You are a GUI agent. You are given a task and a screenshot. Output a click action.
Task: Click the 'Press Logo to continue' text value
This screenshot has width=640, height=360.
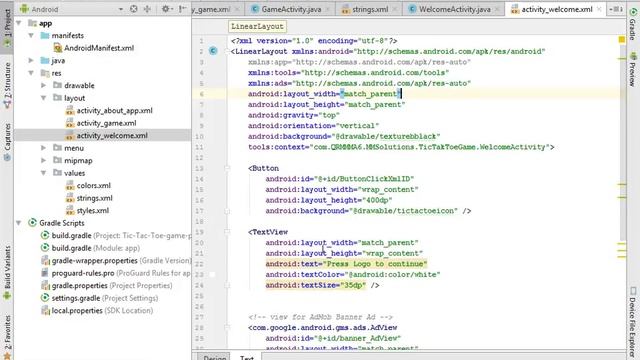coord(375,264)
